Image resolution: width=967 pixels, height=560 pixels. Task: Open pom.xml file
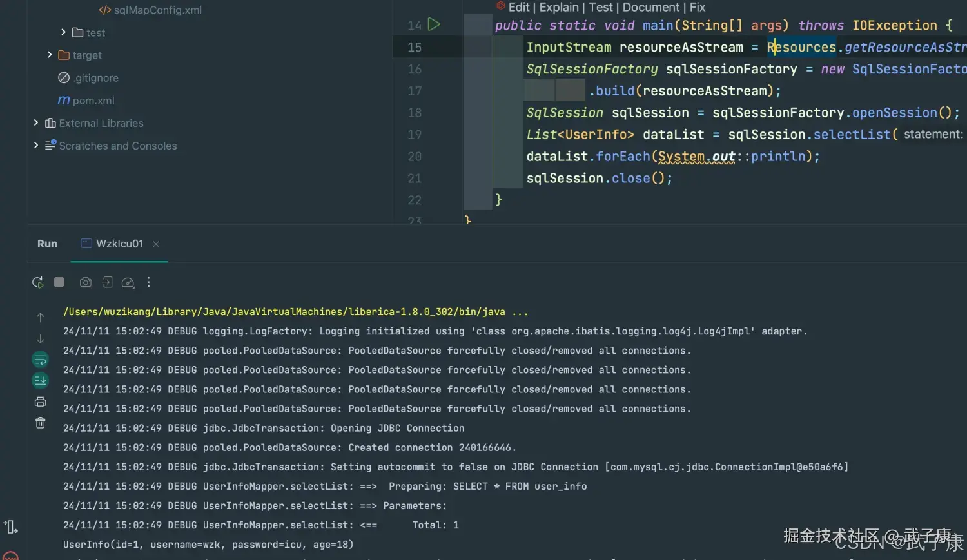[86, 101]
